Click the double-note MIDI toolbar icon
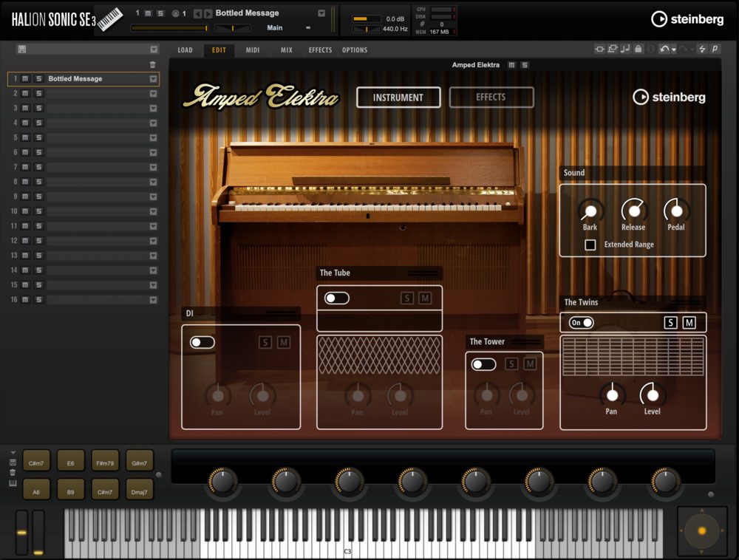 [625, 49]
